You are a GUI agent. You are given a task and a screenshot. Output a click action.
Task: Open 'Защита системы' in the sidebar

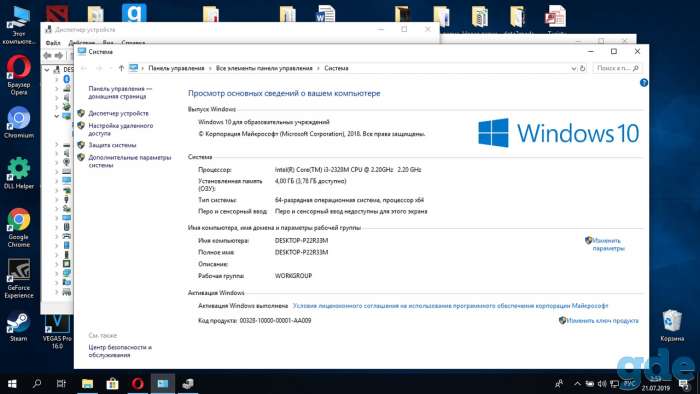pyautogui.click(x=112, y=145)
